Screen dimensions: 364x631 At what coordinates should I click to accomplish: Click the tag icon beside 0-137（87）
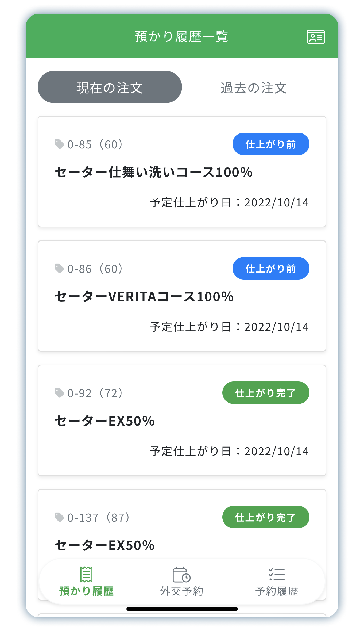[59, 517]
